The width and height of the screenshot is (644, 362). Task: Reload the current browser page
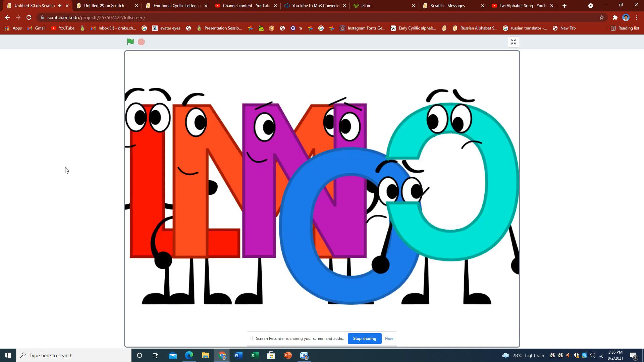tap(29, 17)
